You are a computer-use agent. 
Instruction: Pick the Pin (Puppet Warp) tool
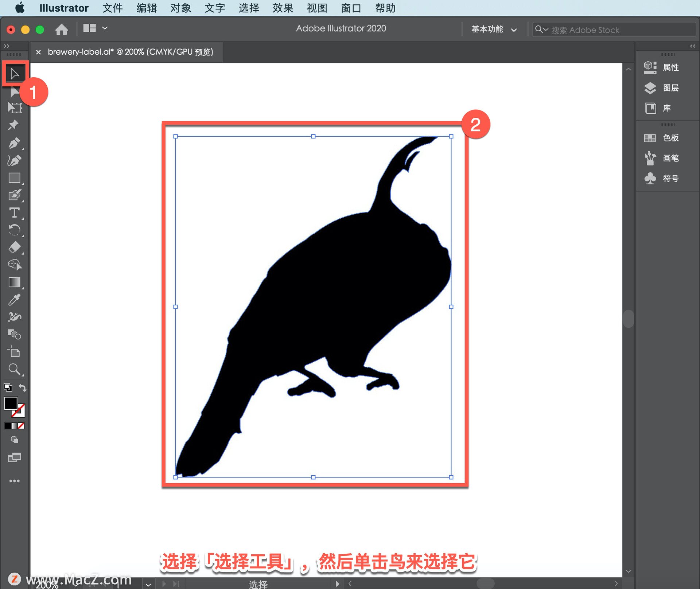coord(14,125)
